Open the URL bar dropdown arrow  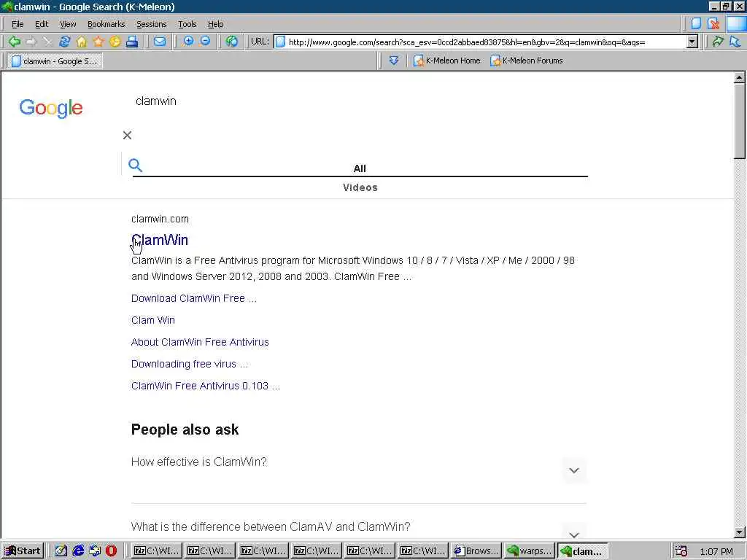coord(692,42)
